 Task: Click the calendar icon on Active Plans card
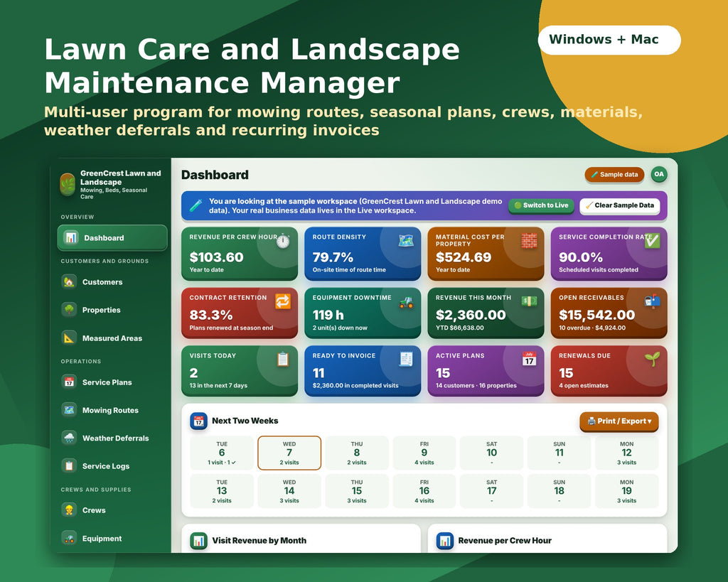529,359
